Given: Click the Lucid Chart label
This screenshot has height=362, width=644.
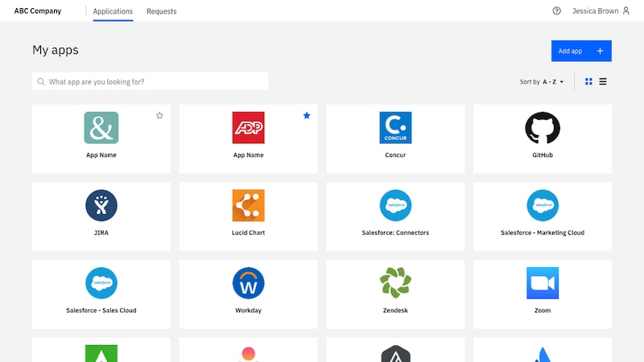Looking at the screenshot, I should click(x=248, y=232).
